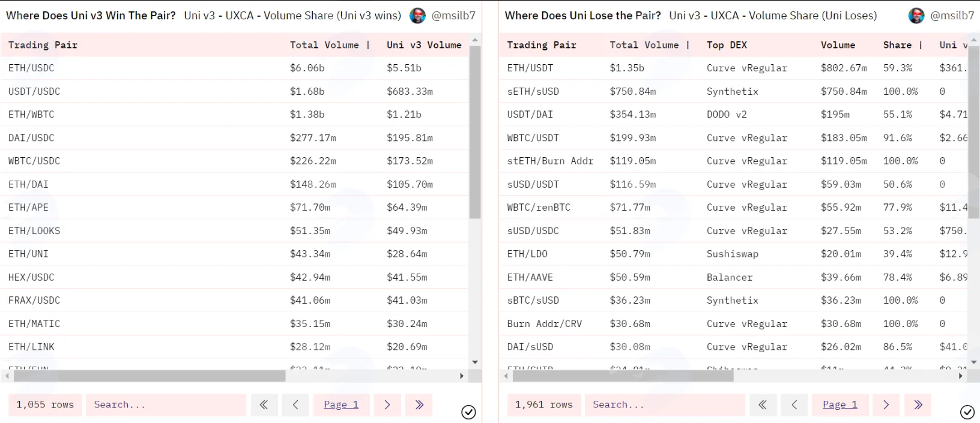Sort by Share column in right table
The image size is (980, 423).
pos(897,45)
